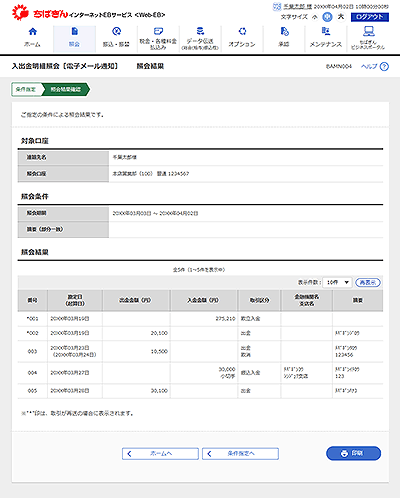This screenshot has width=400, height=498.
Task: Open the データ伝送 data transmission icon
Action: pyautogui.click(x=200, y=31)
